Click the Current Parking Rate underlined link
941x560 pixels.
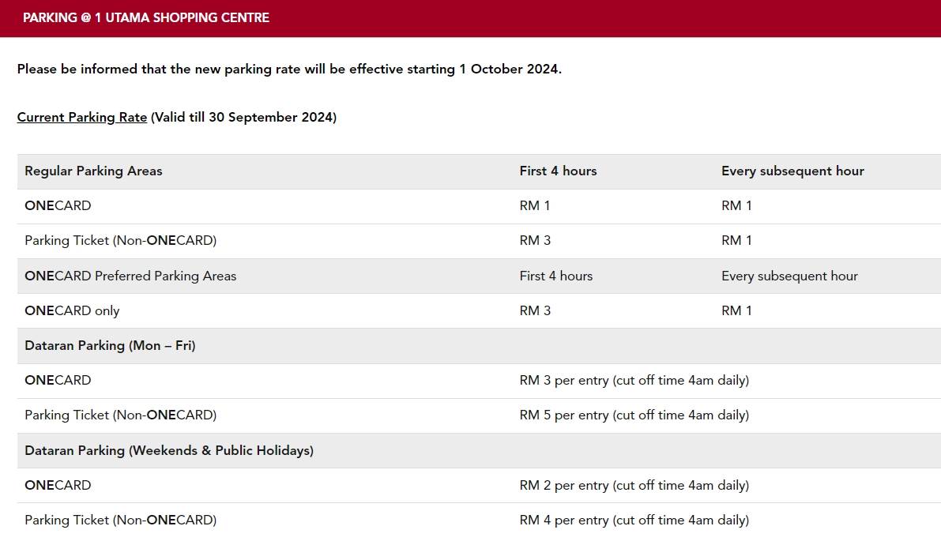(81, 117)
